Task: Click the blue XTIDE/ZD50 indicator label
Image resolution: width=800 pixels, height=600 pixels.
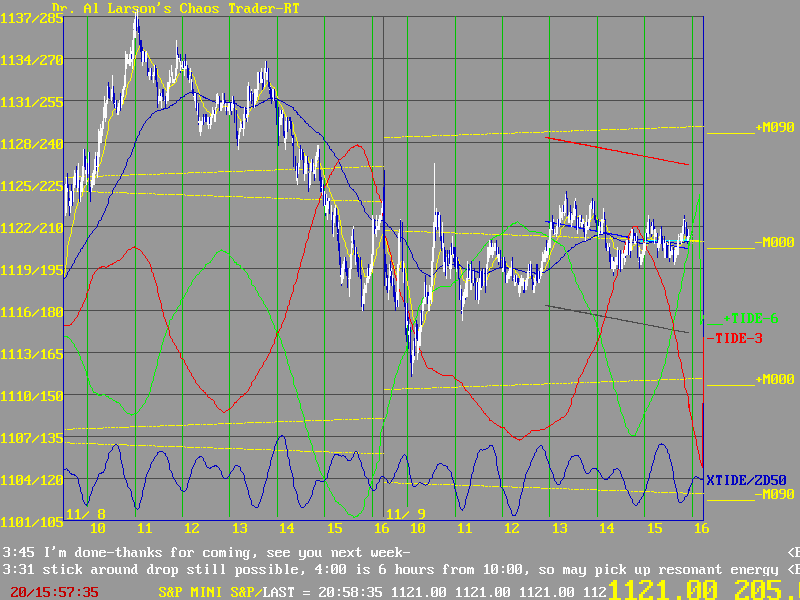Action: pyautogui.click(x=752, y=481)
